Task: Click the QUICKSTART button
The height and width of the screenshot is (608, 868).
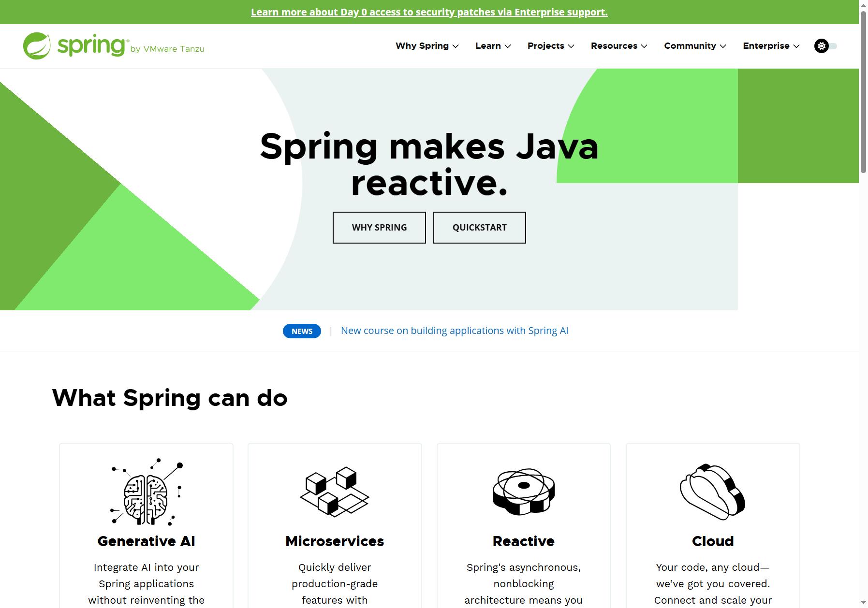Action: (x=480, y=228)
